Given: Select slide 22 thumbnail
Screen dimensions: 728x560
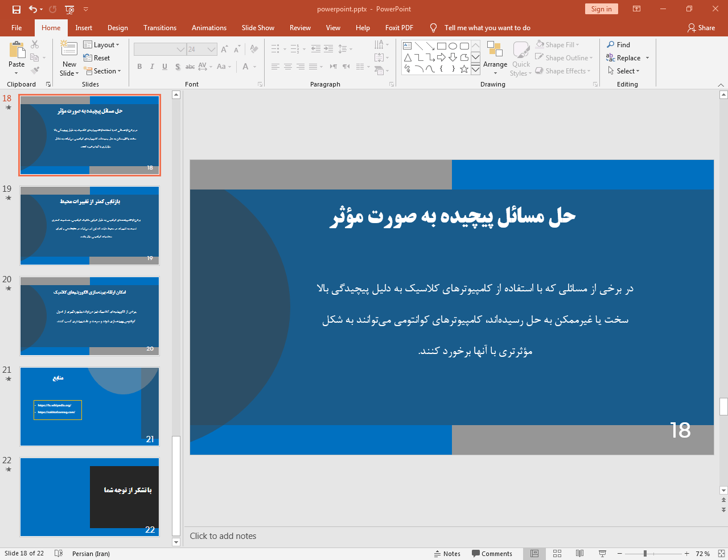Looking at the screenshot, I should (x=89, y=497).
